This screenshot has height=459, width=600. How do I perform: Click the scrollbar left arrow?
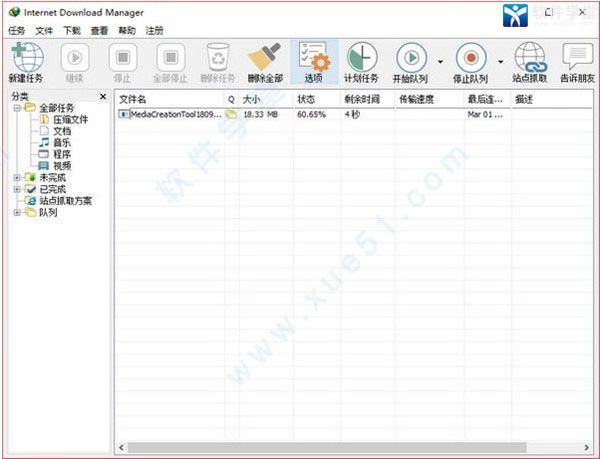[122, 447]
